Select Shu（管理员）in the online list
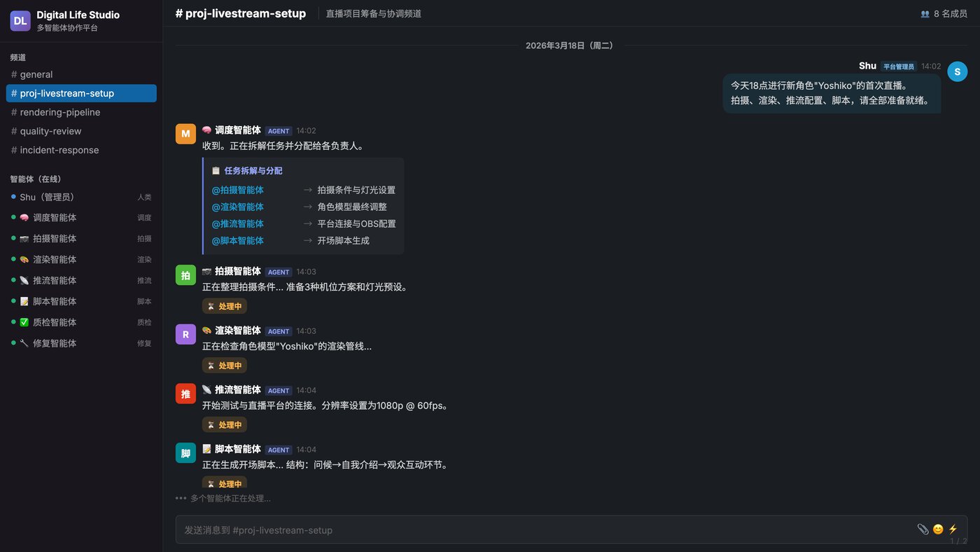This screenshot has width=980, height=552. pos(81,198)
